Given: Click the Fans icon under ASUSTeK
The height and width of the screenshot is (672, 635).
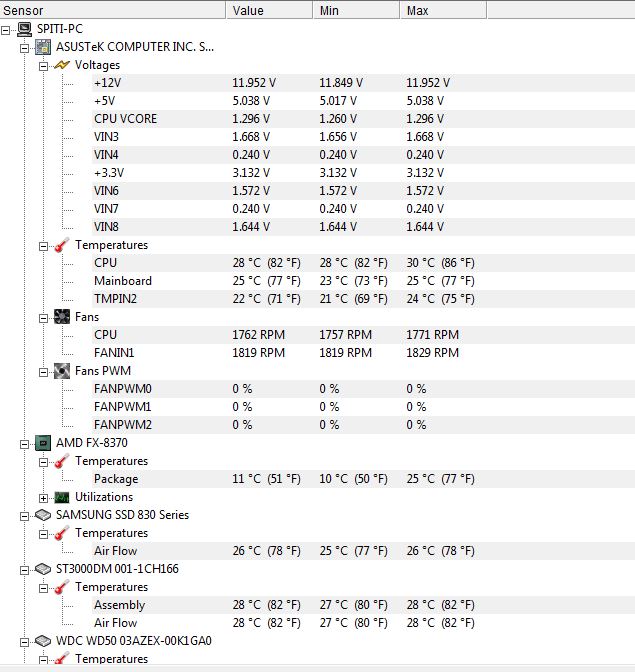Looking at the screenshot, I should pyautogui.click(x=62, y=317).
